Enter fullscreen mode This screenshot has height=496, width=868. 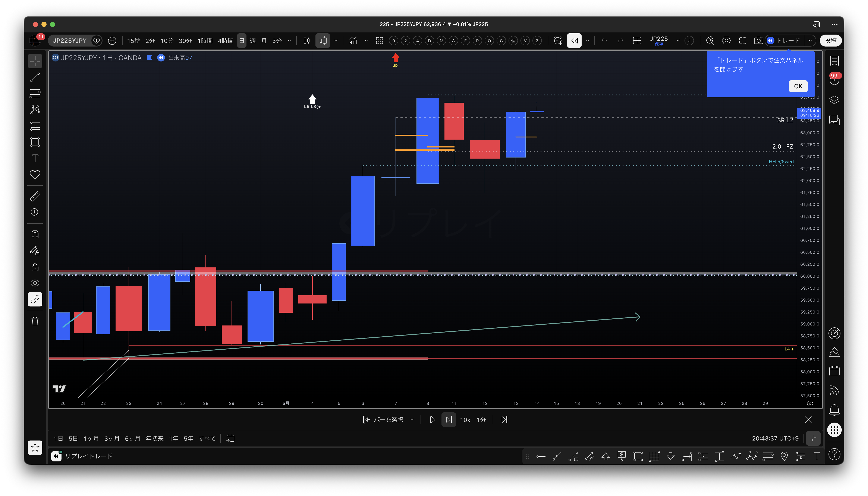tap(742, 41)
